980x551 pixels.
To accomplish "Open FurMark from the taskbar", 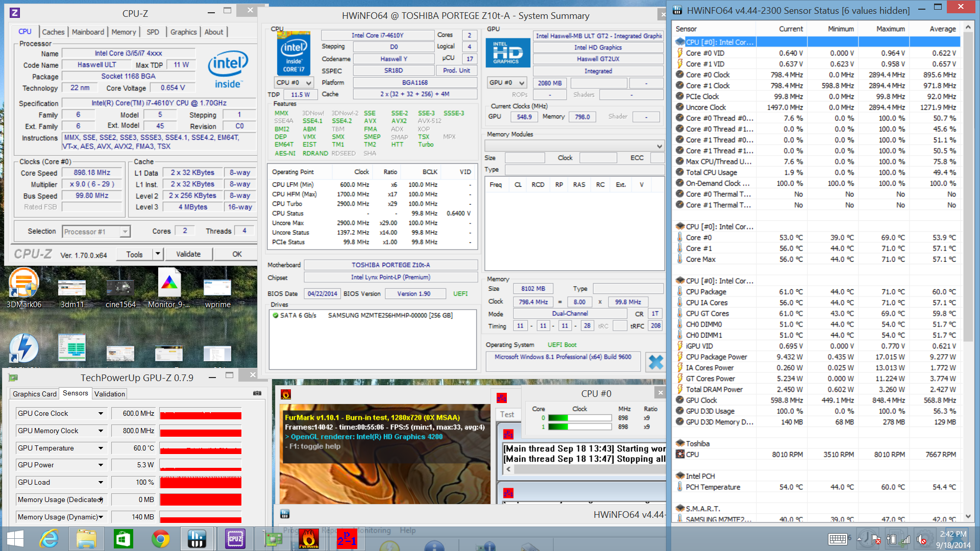I will point(309,539).
